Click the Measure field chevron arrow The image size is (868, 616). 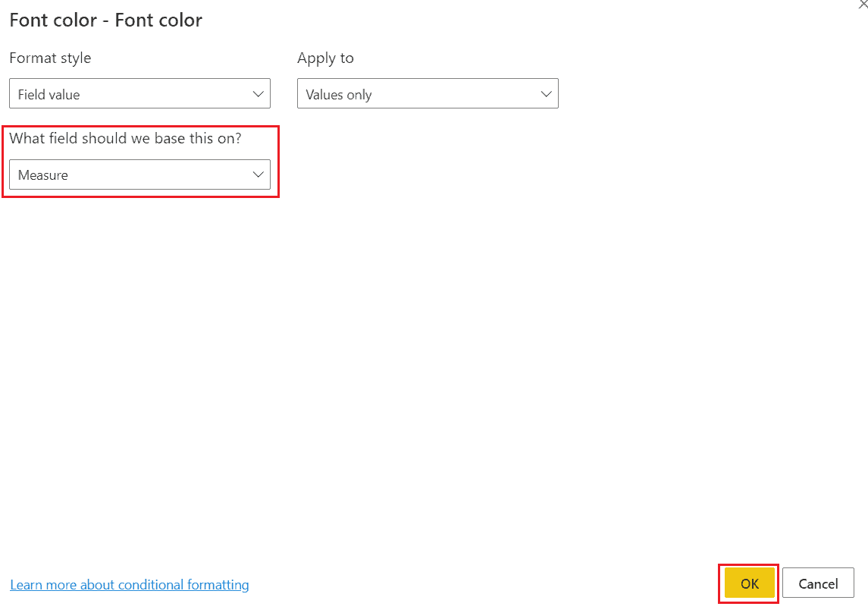coord(258,174)
